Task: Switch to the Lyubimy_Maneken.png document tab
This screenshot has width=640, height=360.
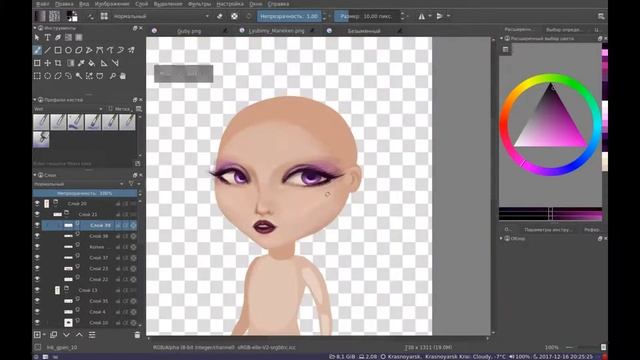Action: click(x=276, y=31)
